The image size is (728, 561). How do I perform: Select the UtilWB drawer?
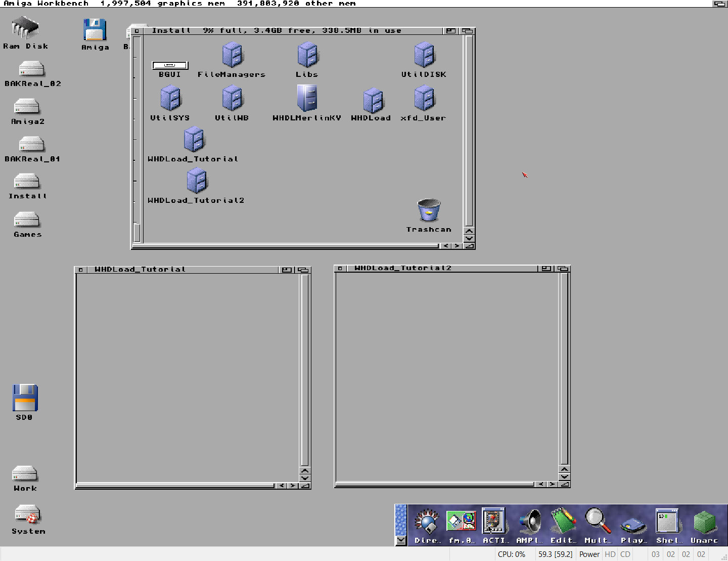click(233, 98)
